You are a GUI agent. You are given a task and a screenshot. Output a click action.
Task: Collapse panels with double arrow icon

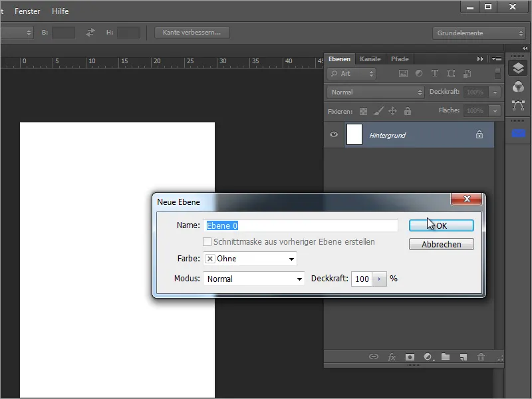click(x=480, y=59)
